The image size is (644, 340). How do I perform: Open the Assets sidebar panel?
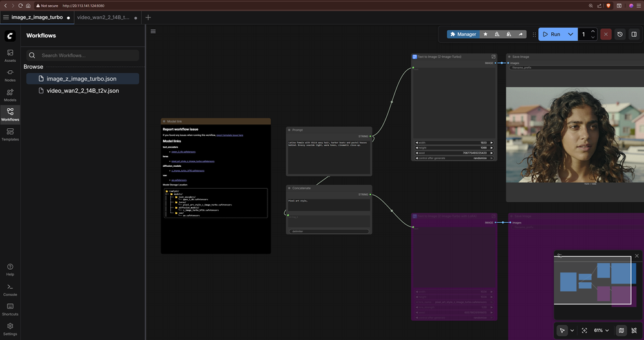[x=10, y=55]
